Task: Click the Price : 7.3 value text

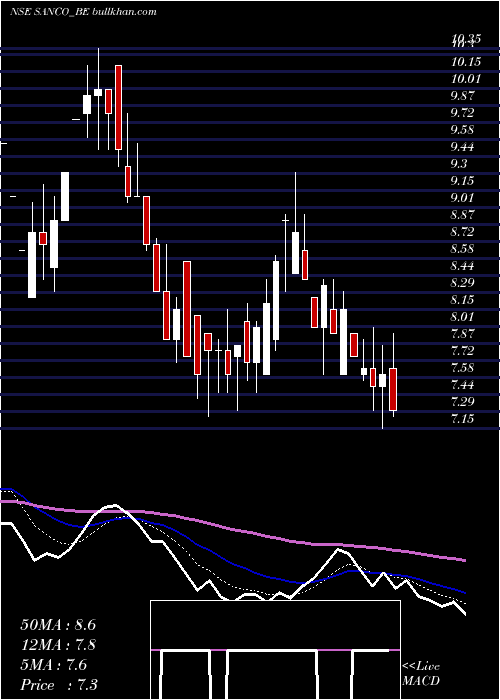Action: pos(59,685)
